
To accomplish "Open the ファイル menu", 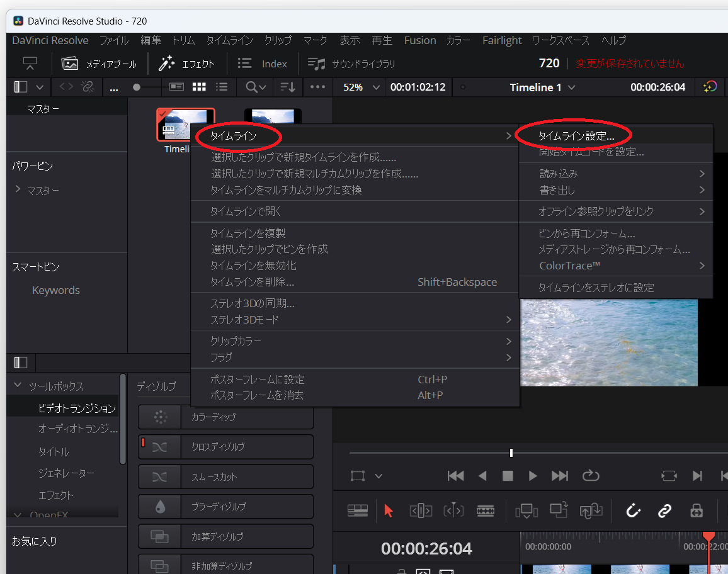I will 114,40.
